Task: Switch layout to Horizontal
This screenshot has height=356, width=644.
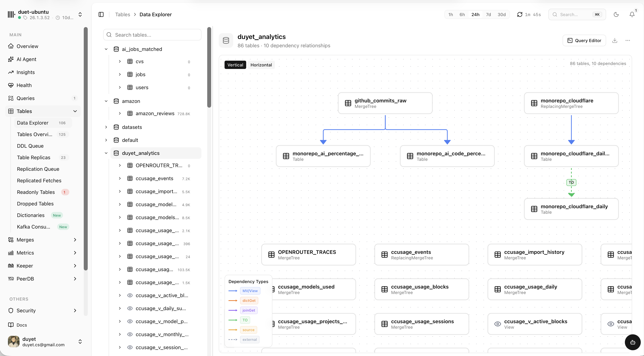Action: [261, 65]
